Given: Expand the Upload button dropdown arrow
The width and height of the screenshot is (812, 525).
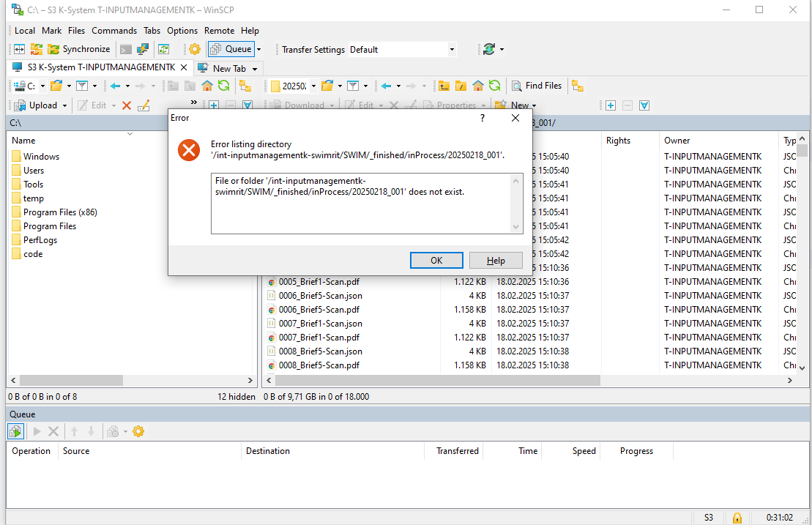Looking at the screenshot, I should pos(65,105).
